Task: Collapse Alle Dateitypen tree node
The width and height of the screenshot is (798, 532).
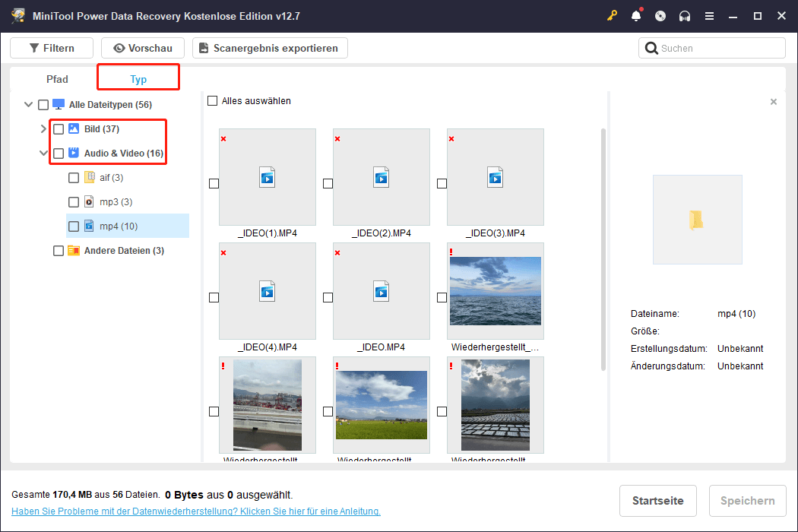Action: point(28,104)
